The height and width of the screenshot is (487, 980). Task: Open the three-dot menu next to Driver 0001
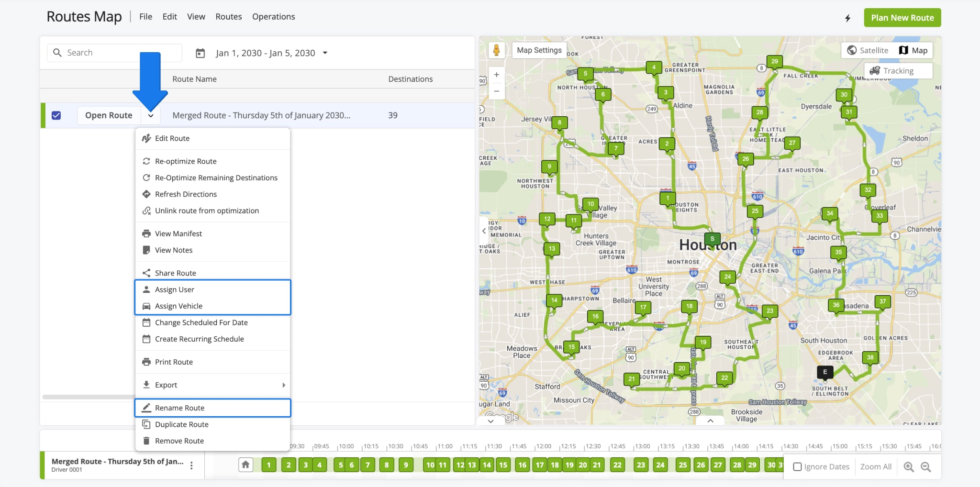point(191,465)
